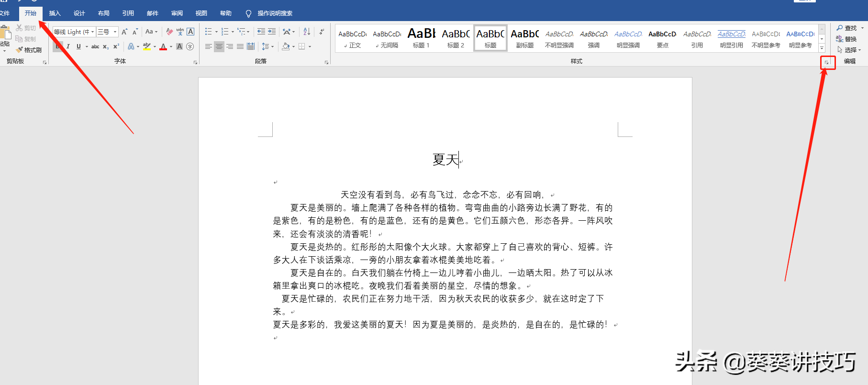
Task: Switch to the 审阅 Review tab
Action: tap(177, 13)
